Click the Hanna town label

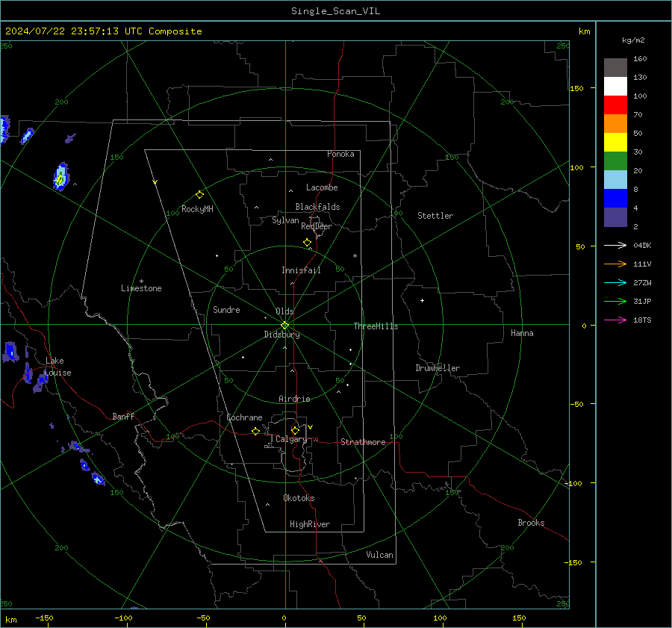click(x=522, y=333)
